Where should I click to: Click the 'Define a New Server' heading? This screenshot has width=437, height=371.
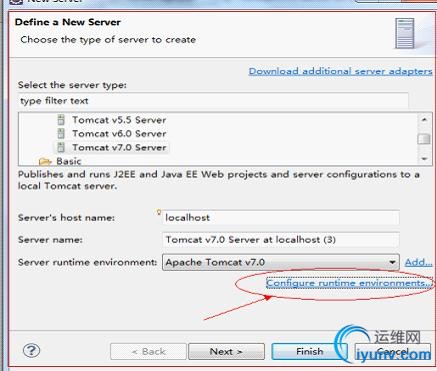68,22
